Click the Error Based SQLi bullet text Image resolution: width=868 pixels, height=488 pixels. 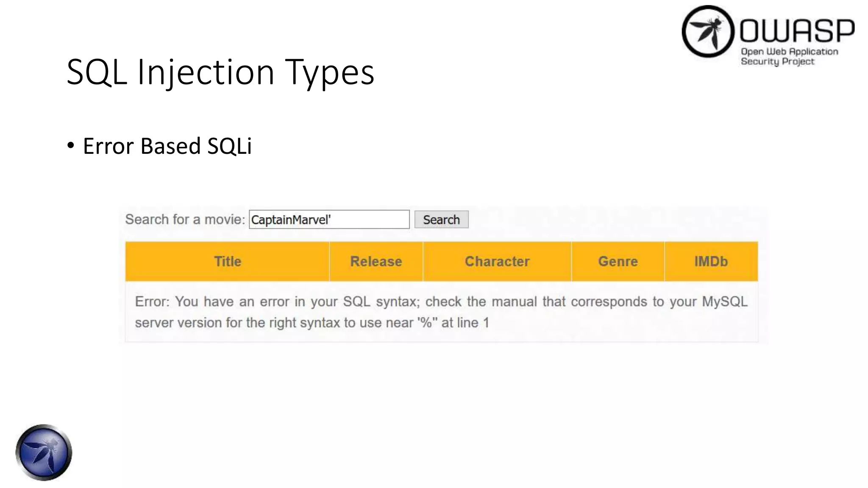click(167, 146)
